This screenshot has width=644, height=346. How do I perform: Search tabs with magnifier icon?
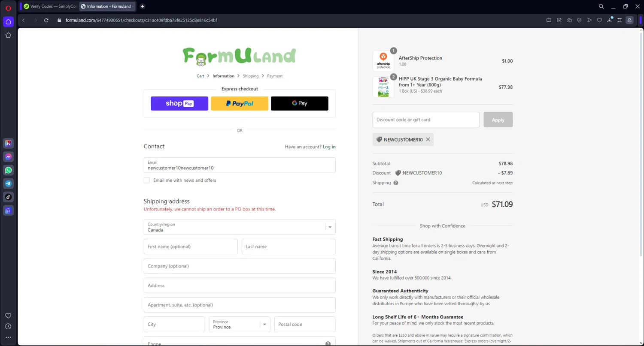(601, 6)
